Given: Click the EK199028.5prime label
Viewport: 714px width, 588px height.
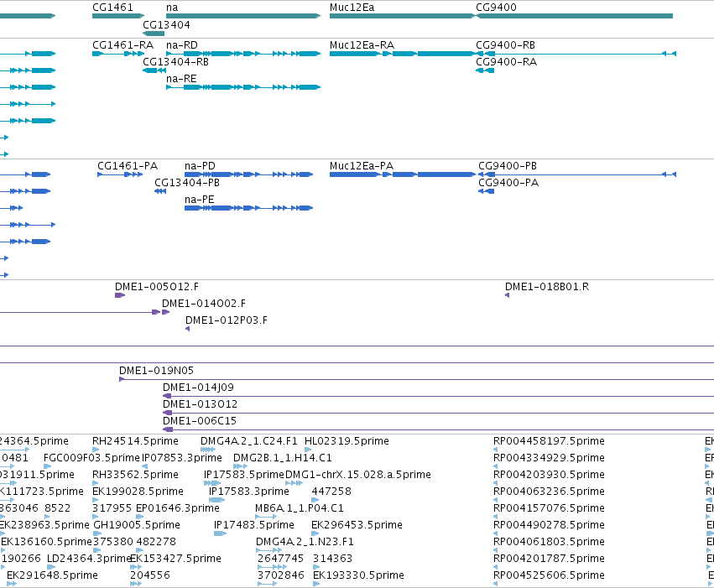Looking at the screenshot, I should tap(138, 492).
